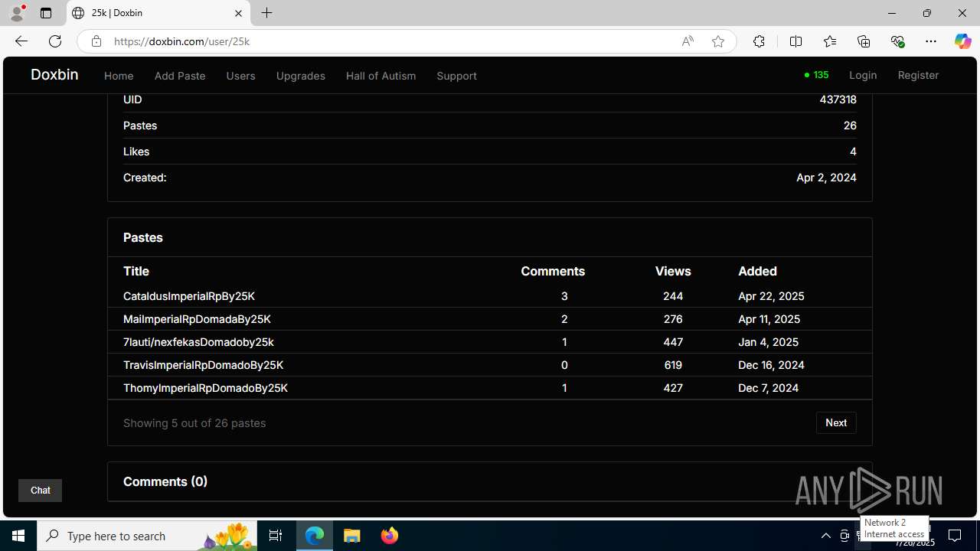Viewport: 980px width, 551px height.
Task: Click the address bar URL
Action: 181,41
